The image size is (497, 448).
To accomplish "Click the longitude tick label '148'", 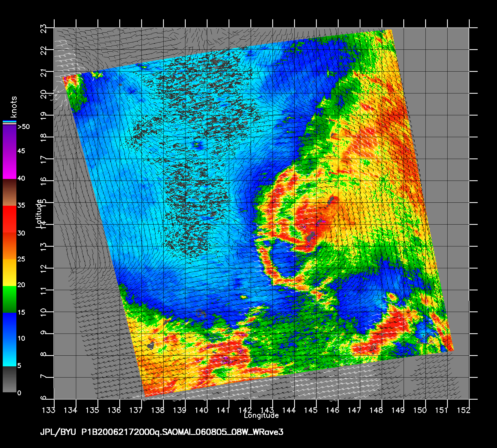I will pos(376,410).
